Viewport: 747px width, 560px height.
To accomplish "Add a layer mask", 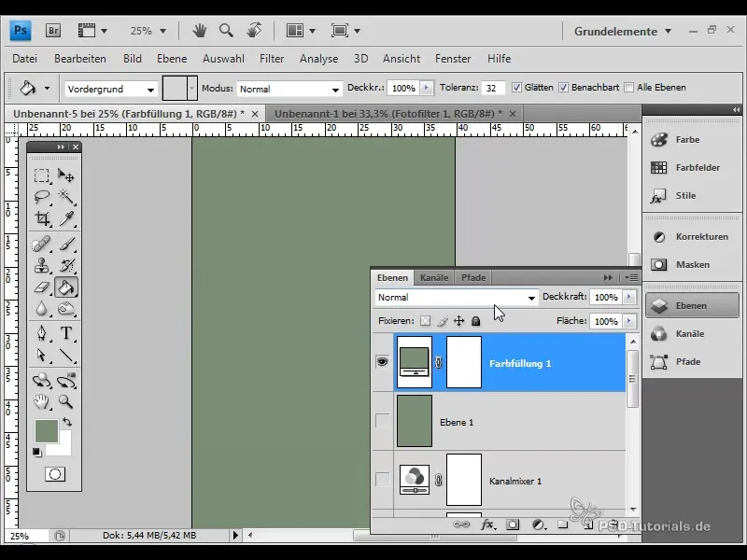I will click(513, 525).
